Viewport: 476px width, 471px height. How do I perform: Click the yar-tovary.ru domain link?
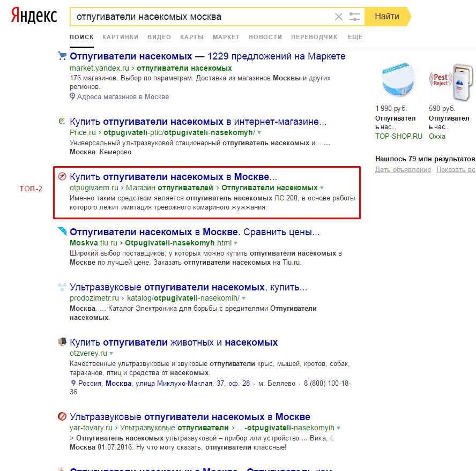pyautogui.click(x=91, y=428)
